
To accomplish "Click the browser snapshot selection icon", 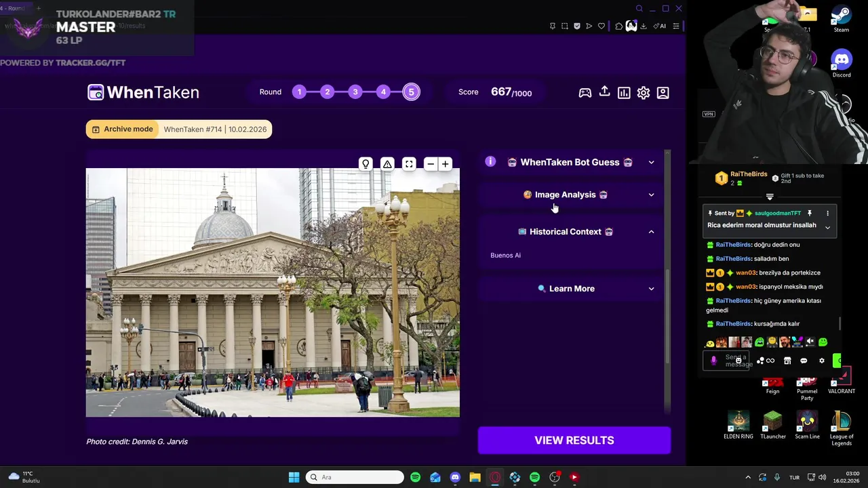I will click(x=565, y=26).
